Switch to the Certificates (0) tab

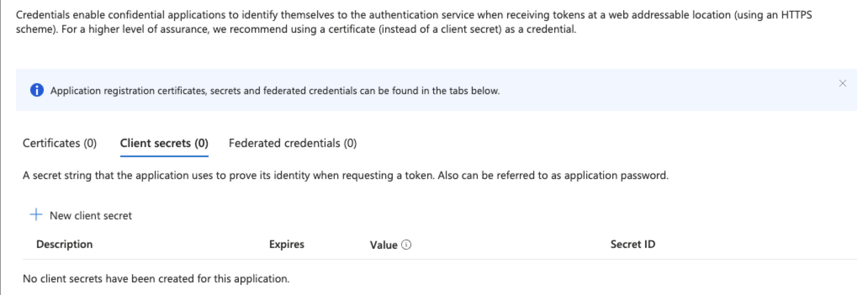[x=60, y=143]
